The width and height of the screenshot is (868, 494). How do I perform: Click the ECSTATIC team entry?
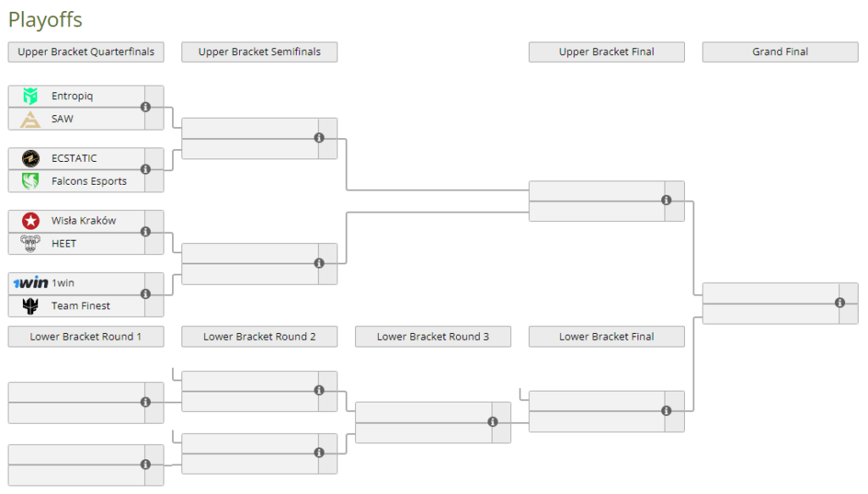pos(76,158)
